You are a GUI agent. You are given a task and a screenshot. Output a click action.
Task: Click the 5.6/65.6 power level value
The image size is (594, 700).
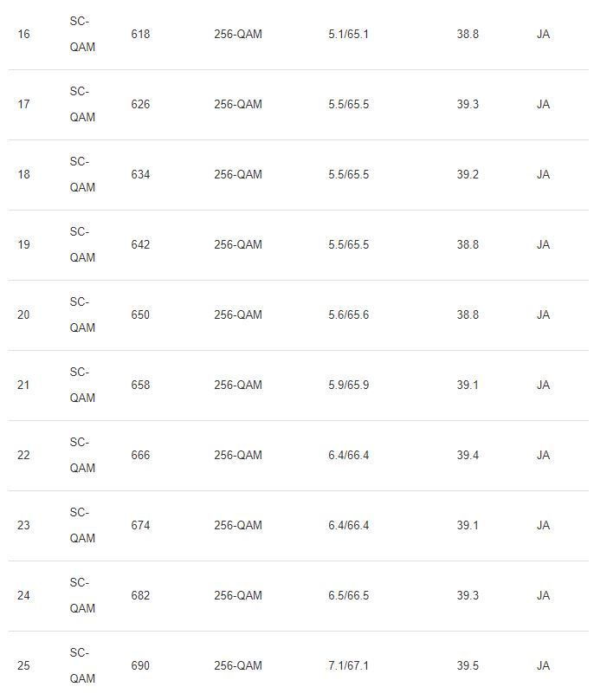(x=348, y=315)
